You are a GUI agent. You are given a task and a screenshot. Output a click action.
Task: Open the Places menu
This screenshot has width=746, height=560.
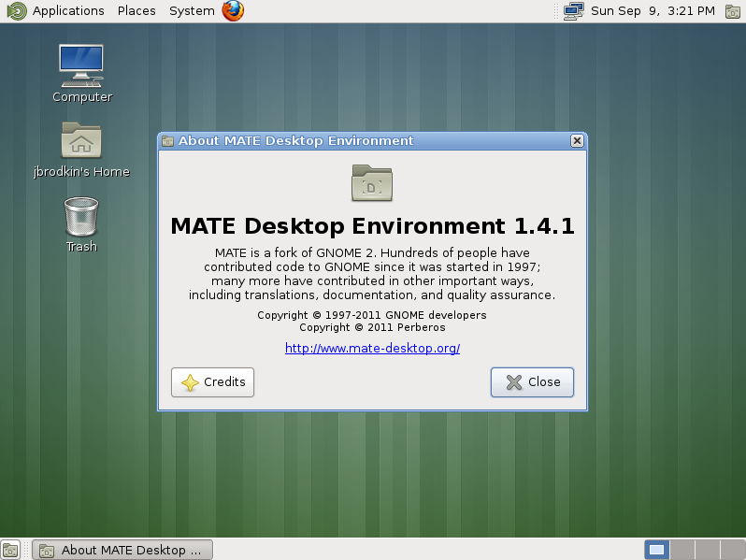[136, 10]
